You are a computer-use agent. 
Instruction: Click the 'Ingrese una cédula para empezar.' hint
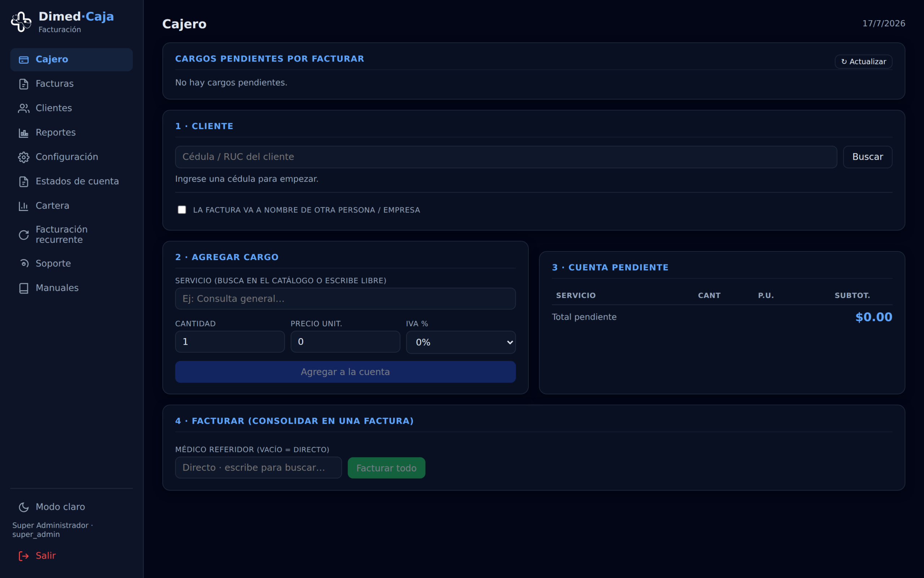(247, 179)
